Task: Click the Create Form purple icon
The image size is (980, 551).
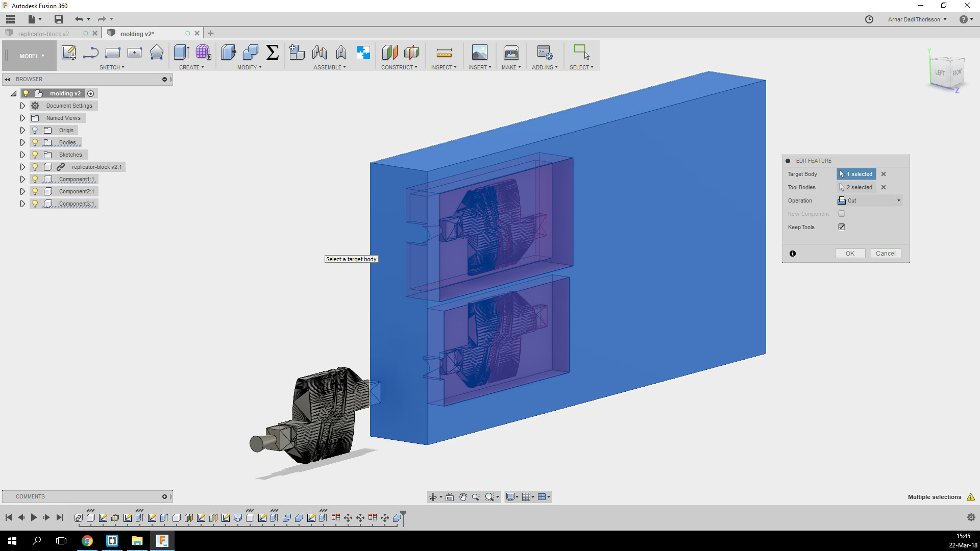Action: (203, 53)
